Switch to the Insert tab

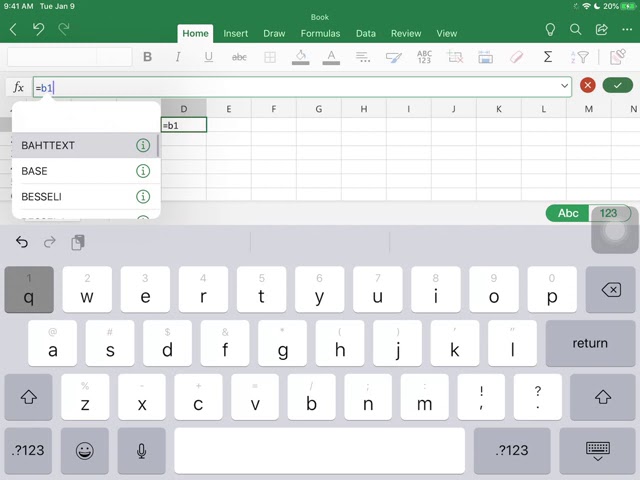pyautogui.click(x=236, y=33)
